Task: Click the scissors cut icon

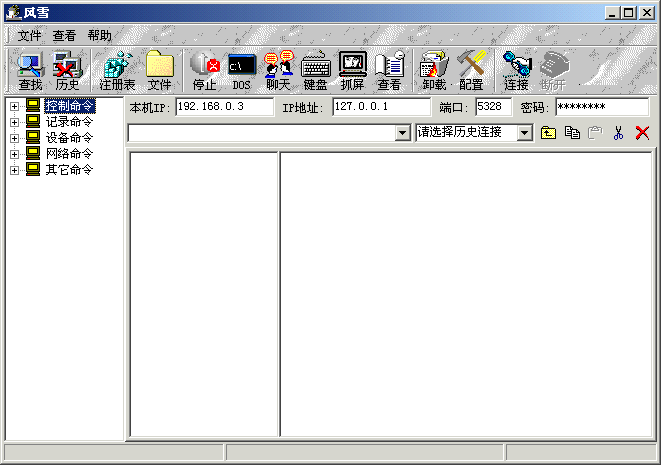Action: tap(619, 133)
